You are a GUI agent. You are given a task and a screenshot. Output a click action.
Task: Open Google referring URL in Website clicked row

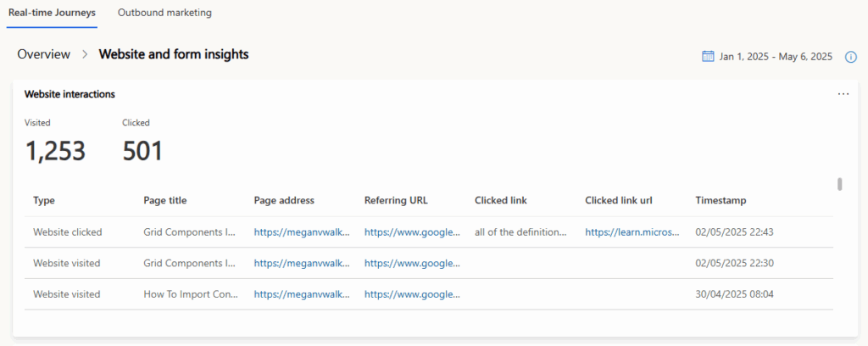click(x=412, y=232)
